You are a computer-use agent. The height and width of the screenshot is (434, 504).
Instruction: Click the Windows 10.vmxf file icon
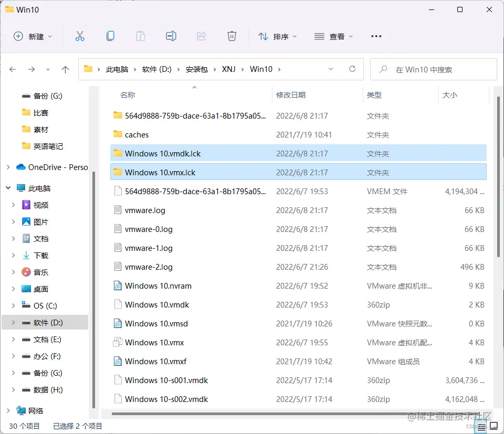118,362
